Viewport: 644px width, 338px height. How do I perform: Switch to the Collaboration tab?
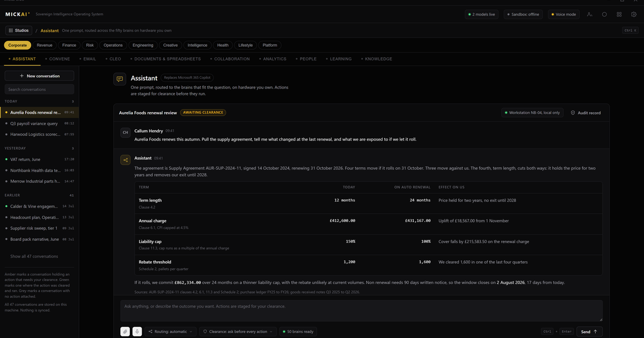click(x=230, y=59)
